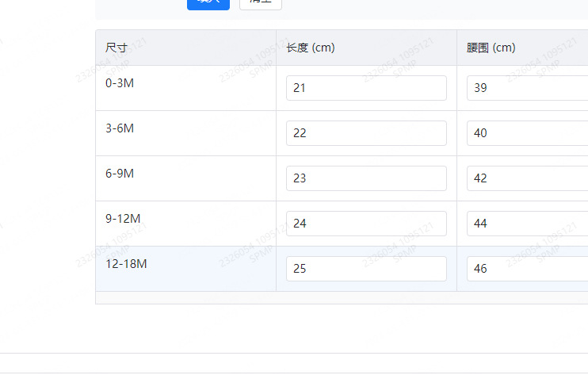Focus the length field showing 24
Screen dimensions: 588x375
pos(366,224)
